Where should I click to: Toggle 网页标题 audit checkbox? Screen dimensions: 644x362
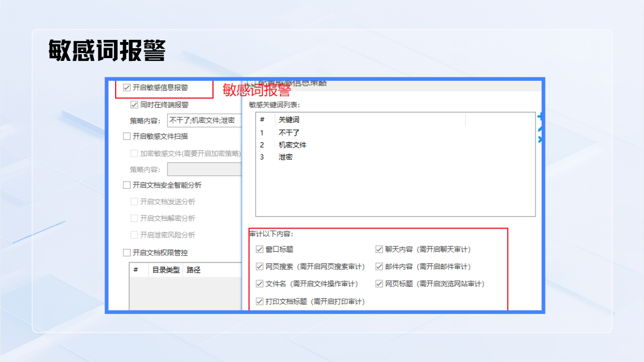pos(379,284)
